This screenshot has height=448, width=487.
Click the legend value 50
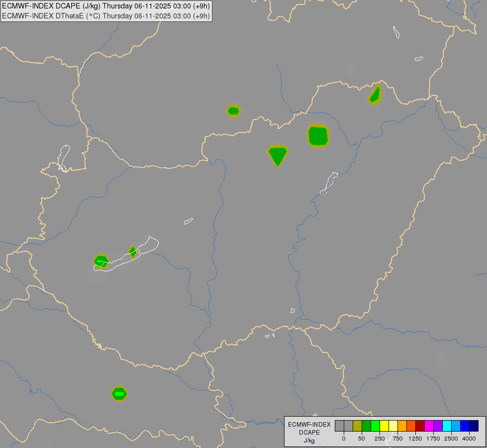pos(362,439)
